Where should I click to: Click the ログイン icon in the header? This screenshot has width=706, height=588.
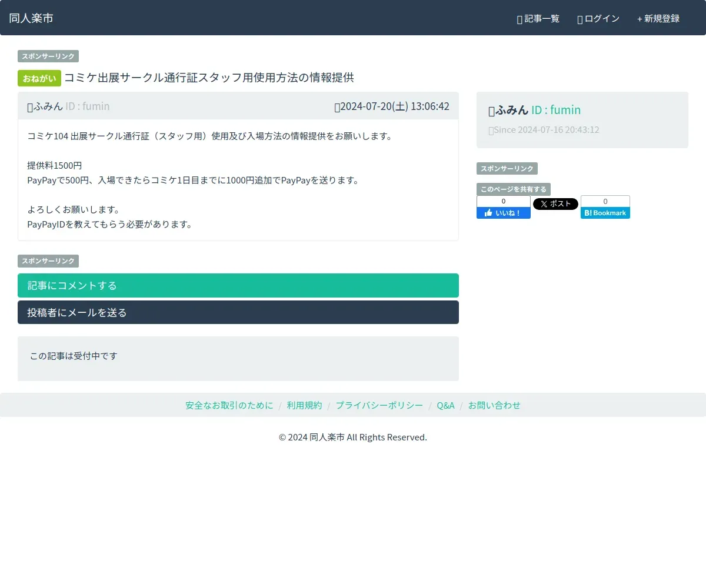(x=580, y=19)
